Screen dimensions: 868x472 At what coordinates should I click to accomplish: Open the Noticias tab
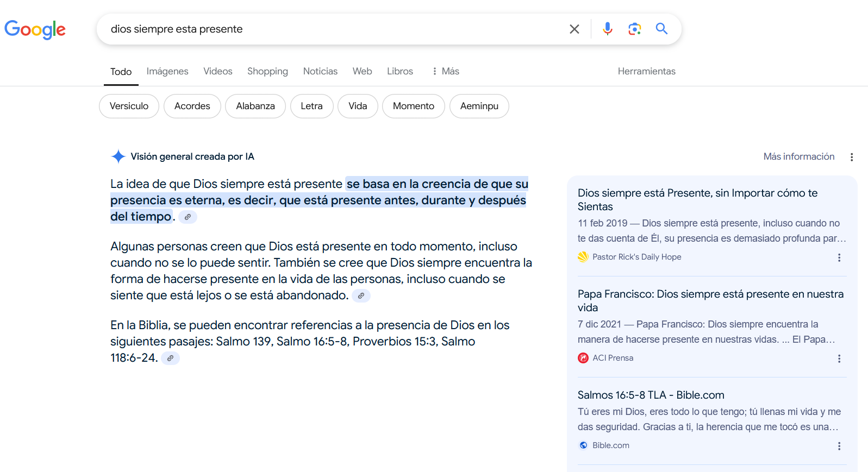320,71
